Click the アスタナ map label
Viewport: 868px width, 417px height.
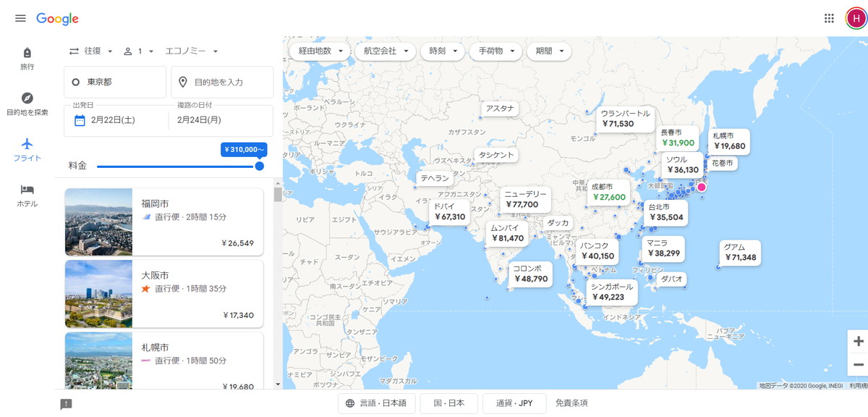500,109
